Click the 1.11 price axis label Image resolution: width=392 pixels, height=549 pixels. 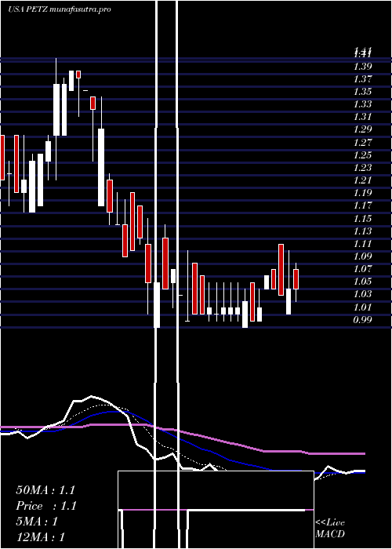coord(362,244)
